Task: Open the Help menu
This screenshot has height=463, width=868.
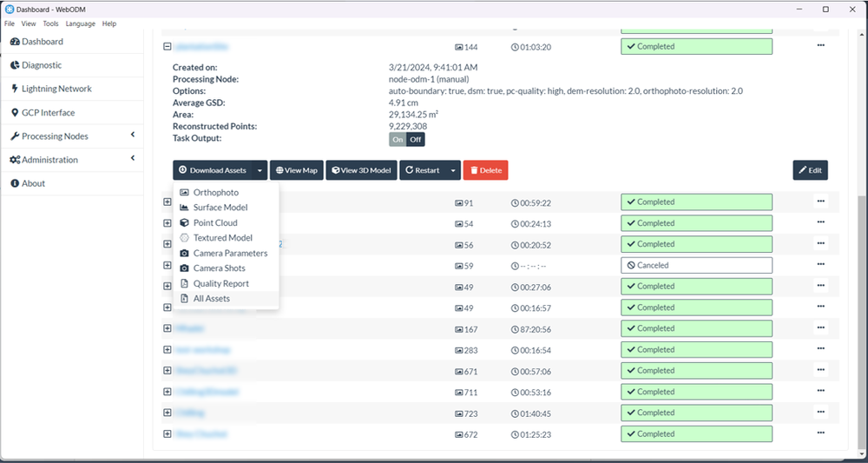Action: 109,23
